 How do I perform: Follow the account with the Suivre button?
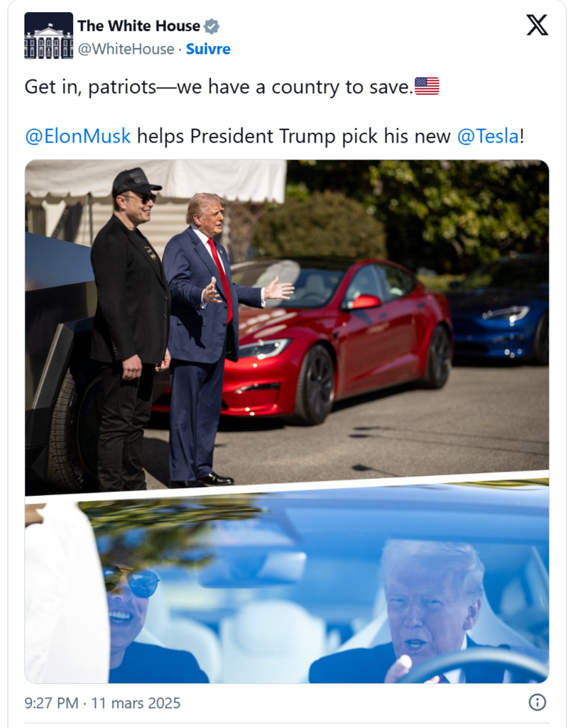(x=208, y=49)
